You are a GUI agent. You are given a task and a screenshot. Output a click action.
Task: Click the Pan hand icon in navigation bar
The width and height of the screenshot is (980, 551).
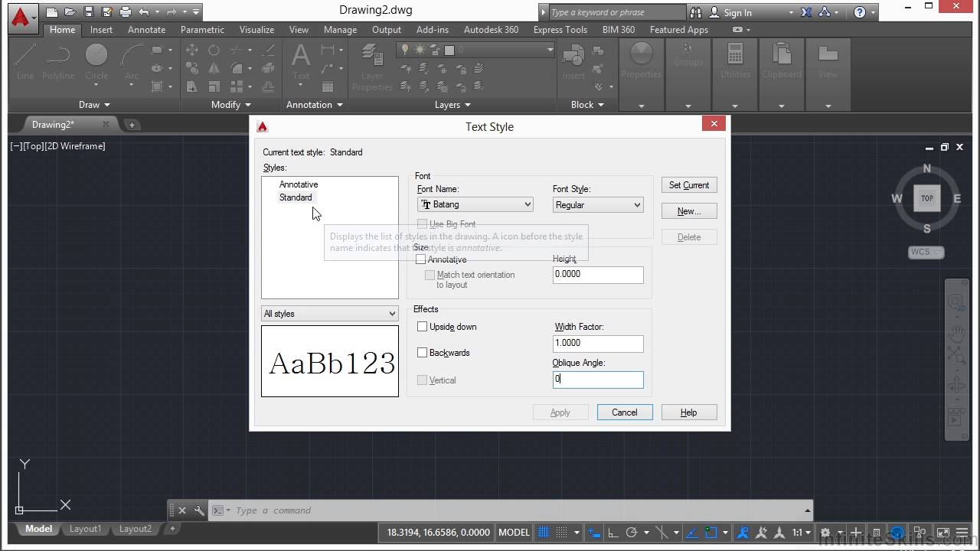[x=956, y=334]
